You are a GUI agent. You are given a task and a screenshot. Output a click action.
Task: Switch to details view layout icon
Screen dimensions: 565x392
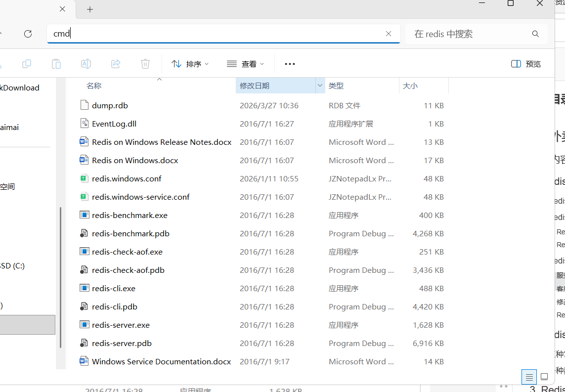click(529, 377)
